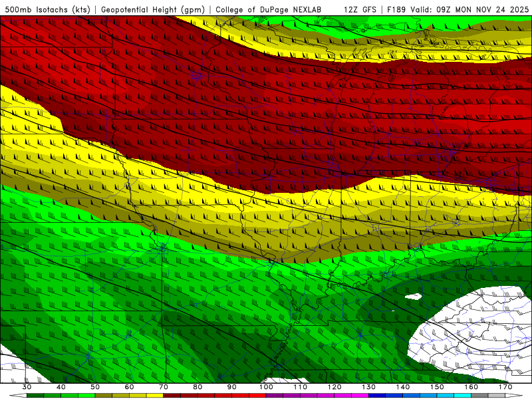Click the 70 knot legend label

coord(164,387)
